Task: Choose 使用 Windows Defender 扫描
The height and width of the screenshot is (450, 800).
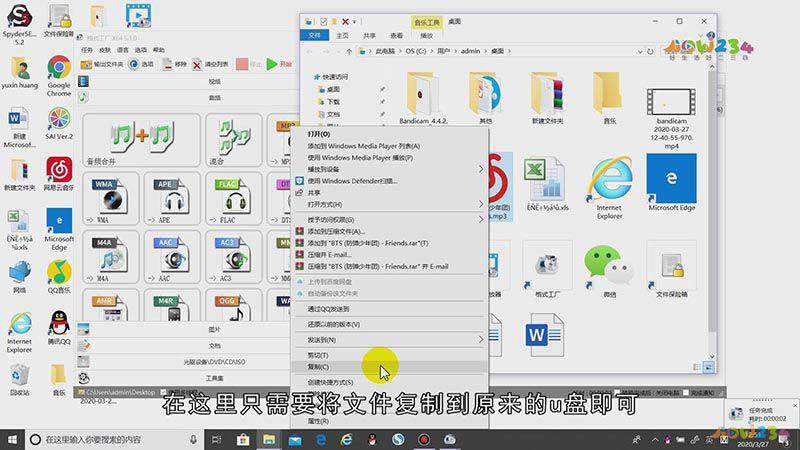Action: (391, 181)
